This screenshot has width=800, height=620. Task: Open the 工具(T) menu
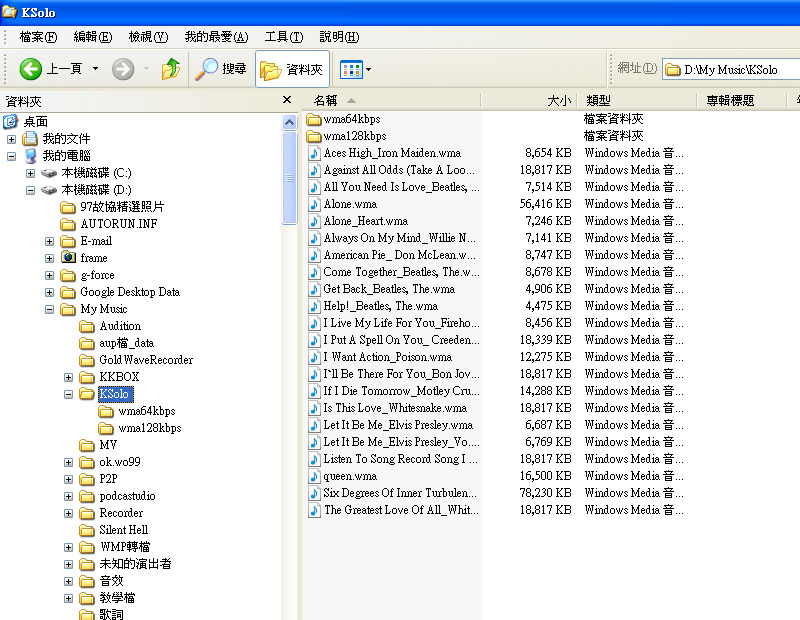tap(283, 37)
